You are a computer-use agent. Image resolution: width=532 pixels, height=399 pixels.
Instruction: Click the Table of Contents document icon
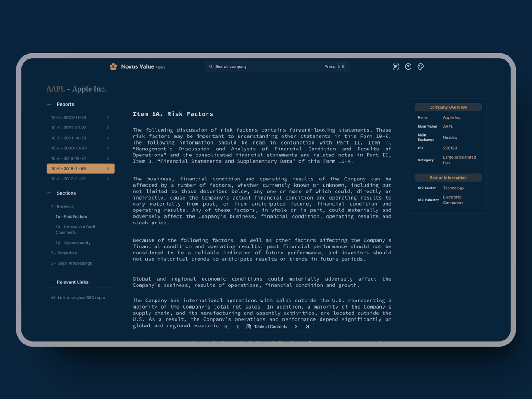249,327
